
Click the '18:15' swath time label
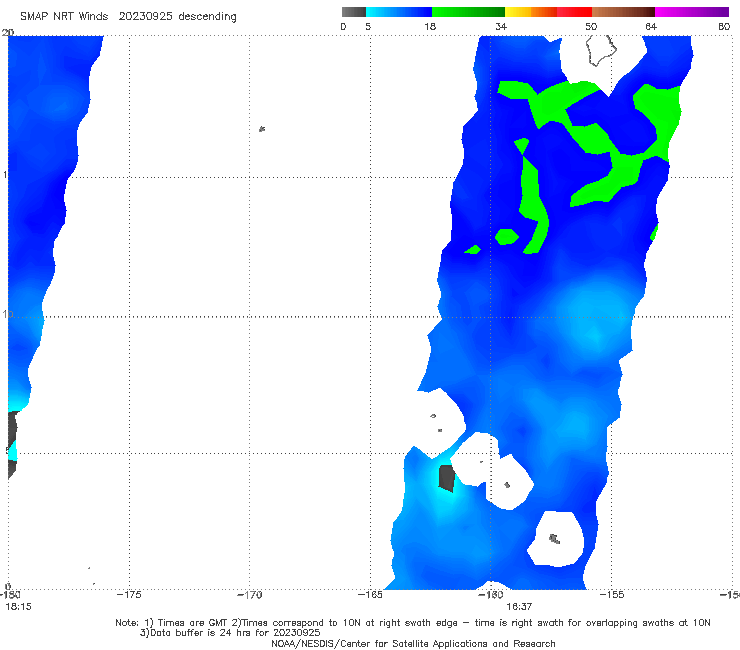coord(18,607)
